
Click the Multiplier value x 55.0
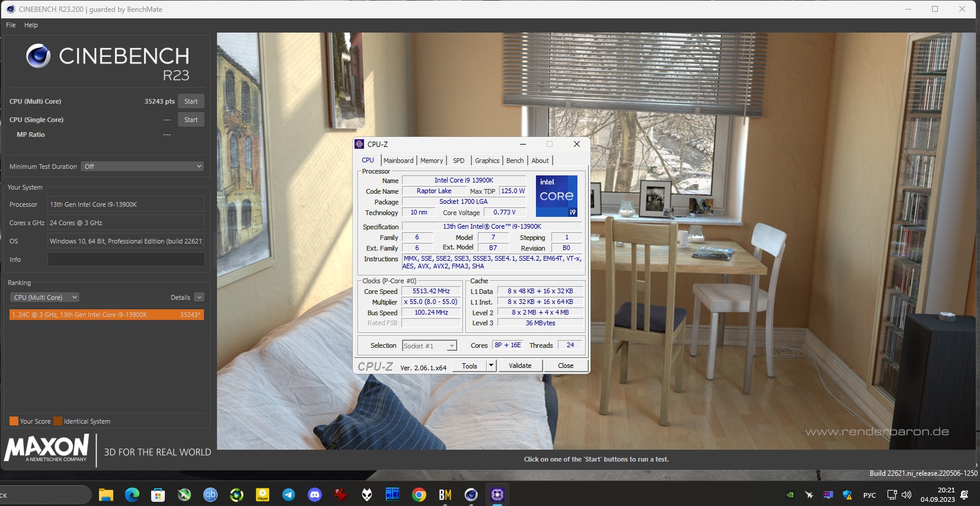(x=432, y=302)
